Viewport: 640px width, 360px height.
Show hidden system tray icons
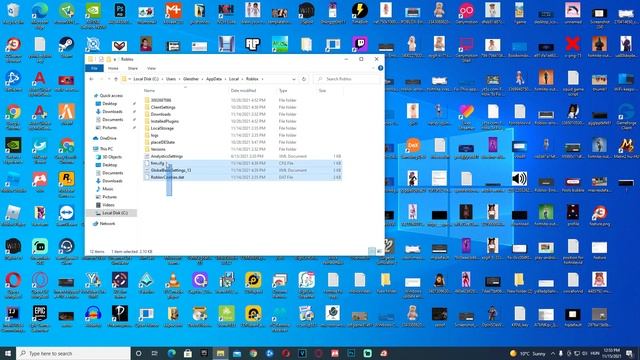[x=553, y=353]
